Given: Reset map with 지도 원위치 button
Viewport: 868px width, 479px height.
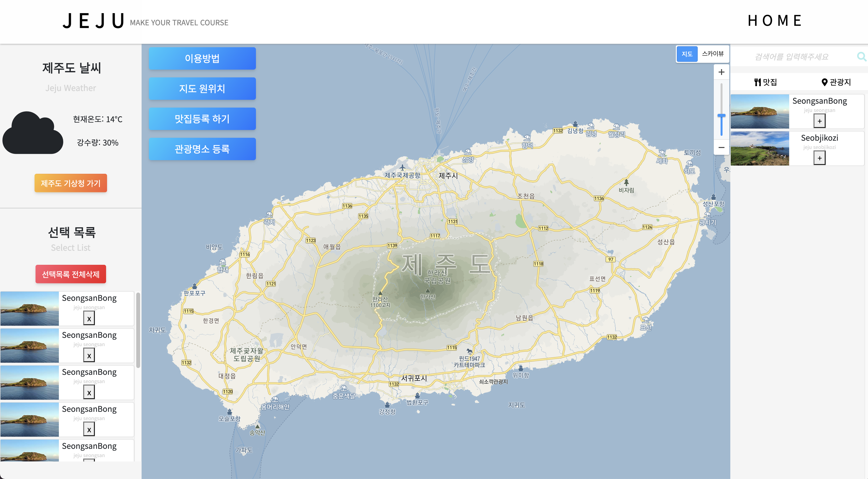Looking at the screenshot, I should pyautogui.click(x=202, y=89).
